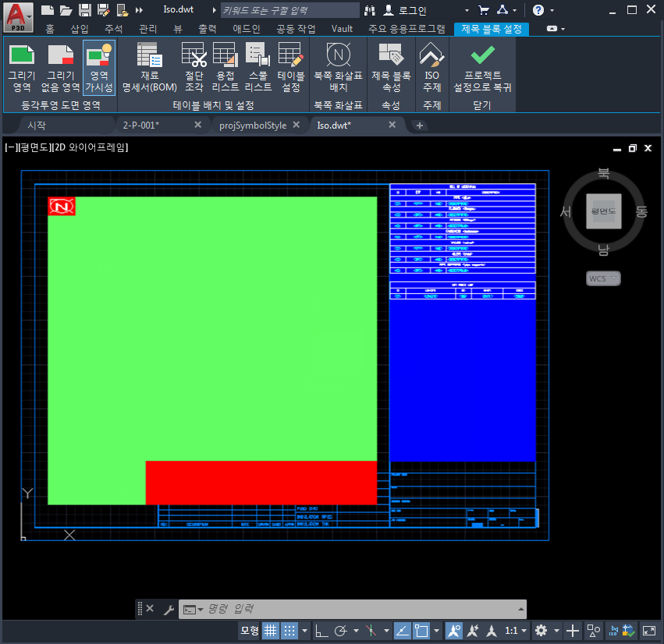Open the 1:1 annotation scale dropdown
Screen dimensions: 664x644
click(x=516, y=631)
